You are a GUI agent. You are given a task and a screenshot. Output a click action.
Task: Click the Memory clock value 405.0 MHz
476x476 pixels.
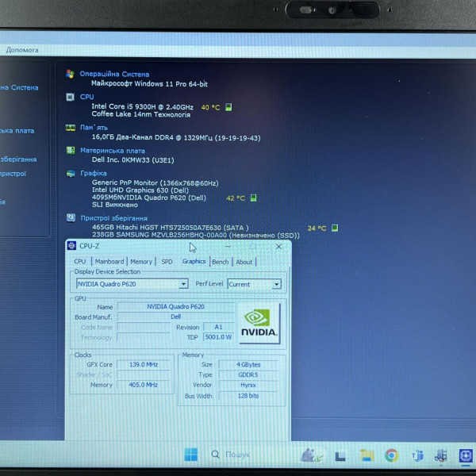(144, 385)
